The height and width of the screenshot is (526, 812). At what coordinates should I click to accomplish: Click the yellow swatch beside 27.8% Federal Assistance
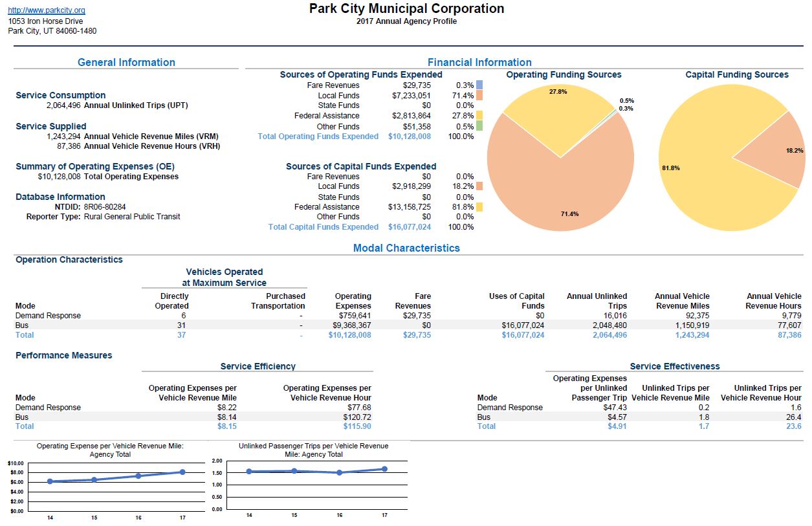point(479,116)
